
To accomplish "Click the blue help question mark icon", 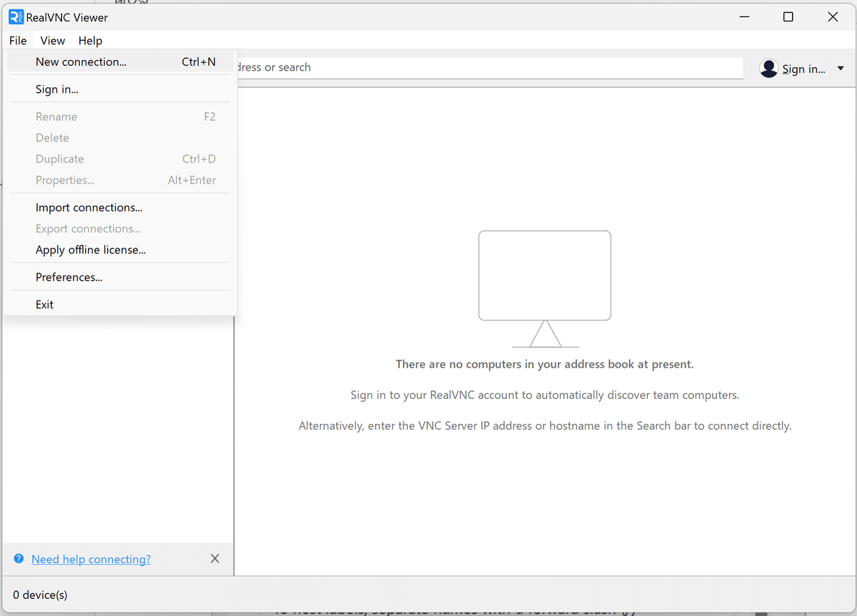I will tap(19, 559).
